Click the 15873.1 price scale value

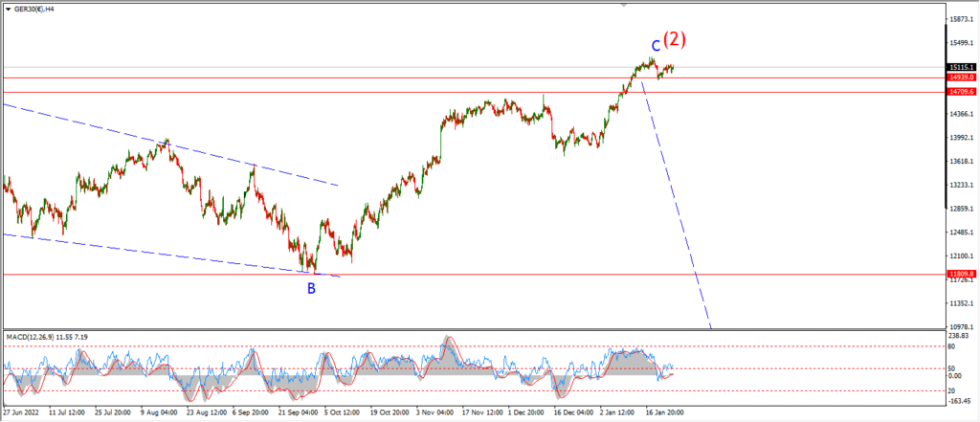point(960,20)
